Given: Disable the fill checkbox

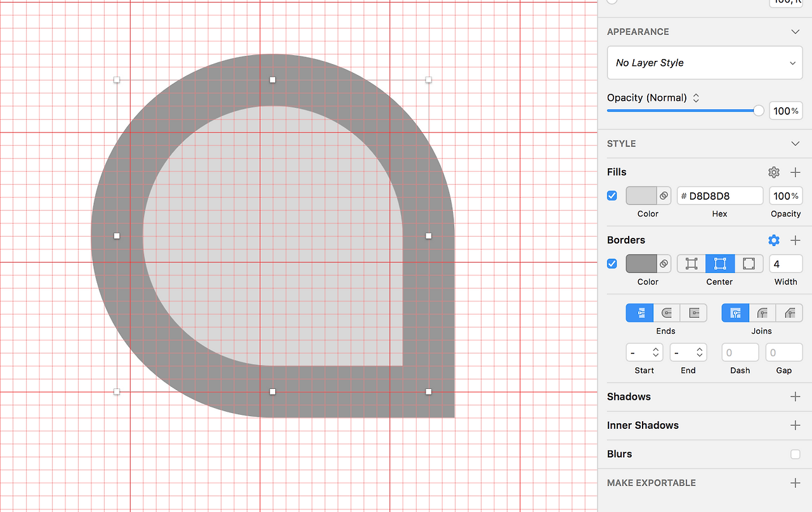Looking at the screenshot, I should [x=612, y=196].
